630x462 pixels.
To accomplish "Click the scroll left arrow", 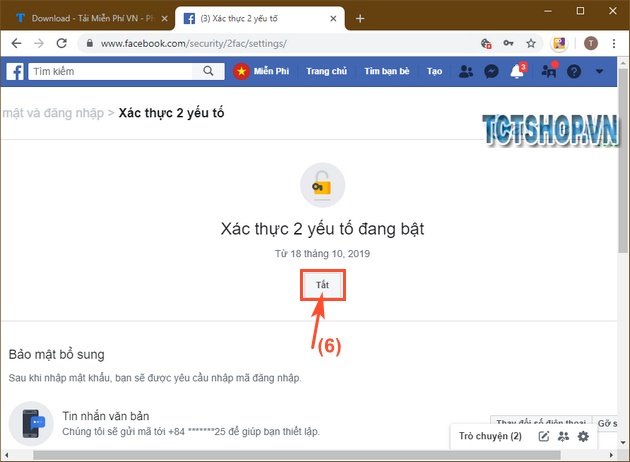I will click(6, 455).
